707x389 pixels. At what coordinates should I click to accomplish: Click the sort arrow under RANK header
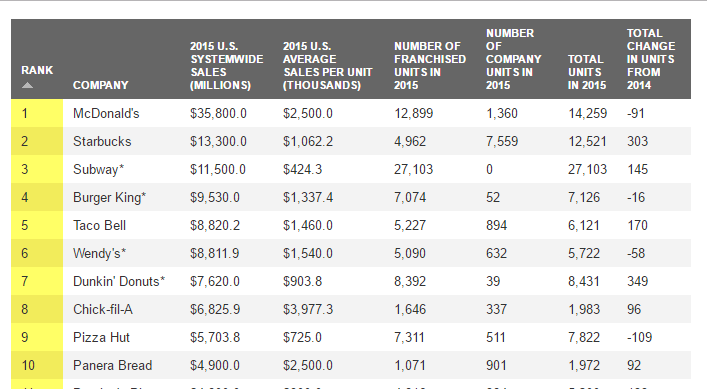point(28,85)
